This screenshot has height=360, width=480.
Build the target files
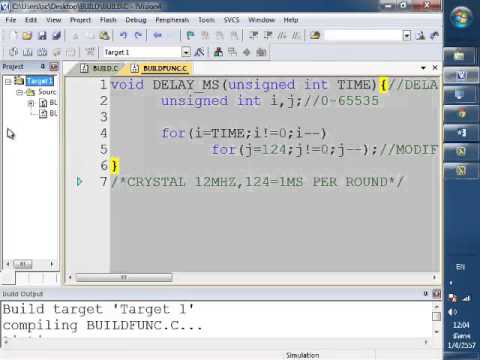(27, 52)
